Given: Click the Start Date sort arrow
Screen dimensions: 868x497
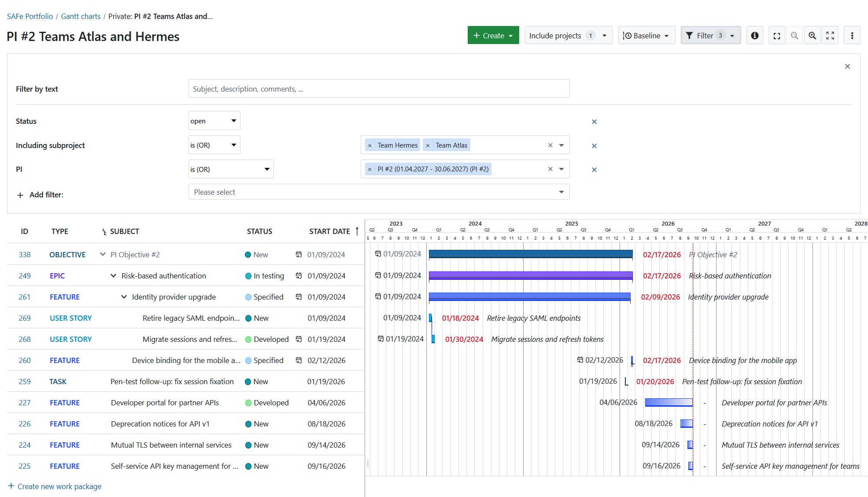Looking at the screenshot, I should [x=357, y=231].
